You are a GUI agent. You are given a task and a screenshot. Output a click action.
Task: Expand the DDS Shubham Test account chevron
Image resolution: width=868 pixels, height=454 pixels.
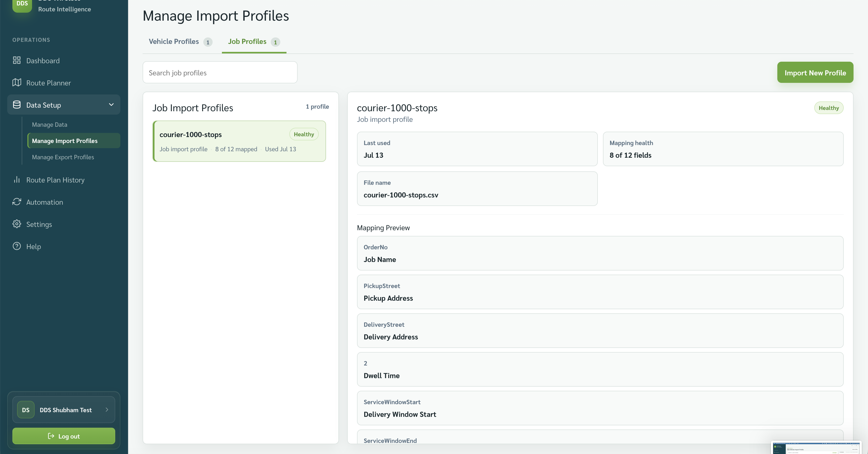107,410
